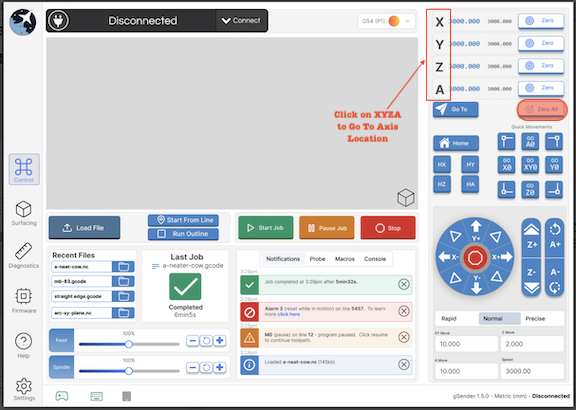576x410 pixels.
Task: Click the 3D cube view icon
Action: pyautogui.click(x=406, y=197)
